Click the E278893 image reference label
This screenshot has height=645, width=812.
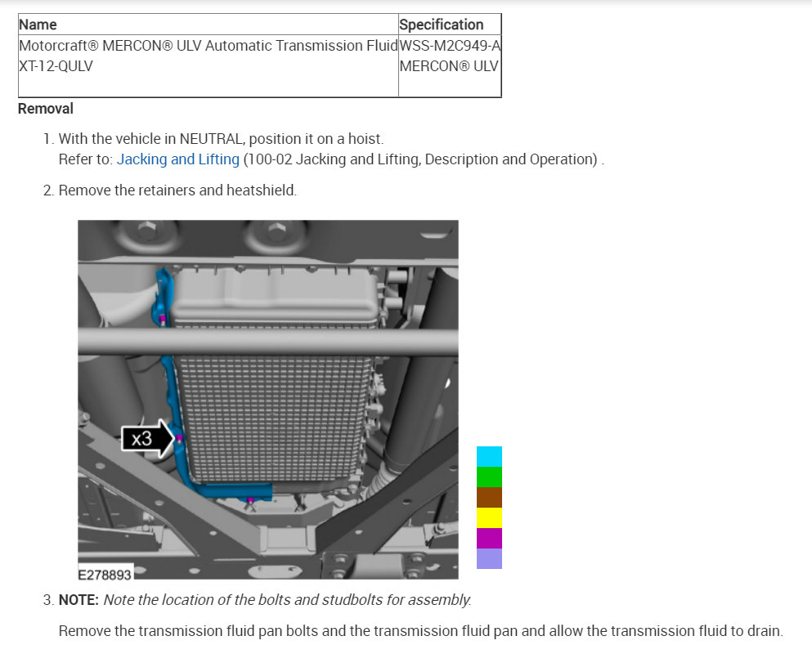pos(105,575)
